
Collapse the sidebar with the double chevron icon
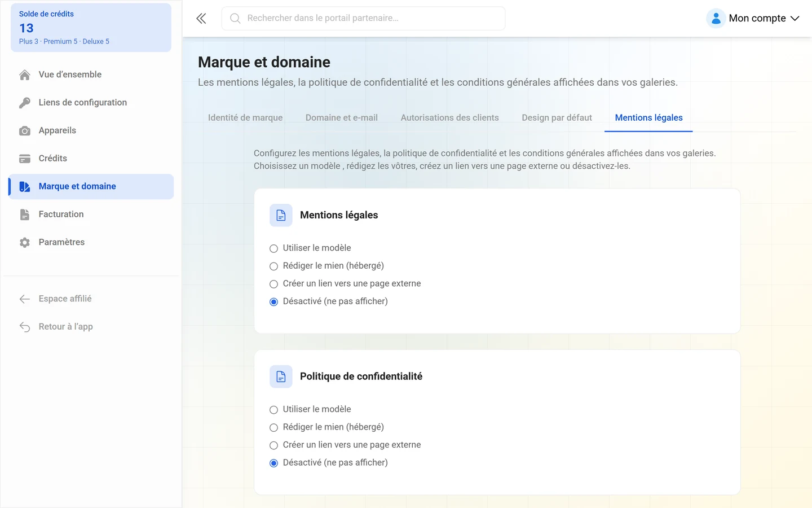[201, 19]
